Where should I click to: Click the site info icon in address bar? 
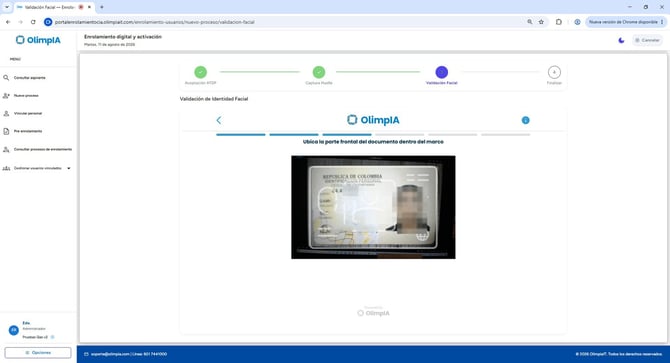coord(48,22)
